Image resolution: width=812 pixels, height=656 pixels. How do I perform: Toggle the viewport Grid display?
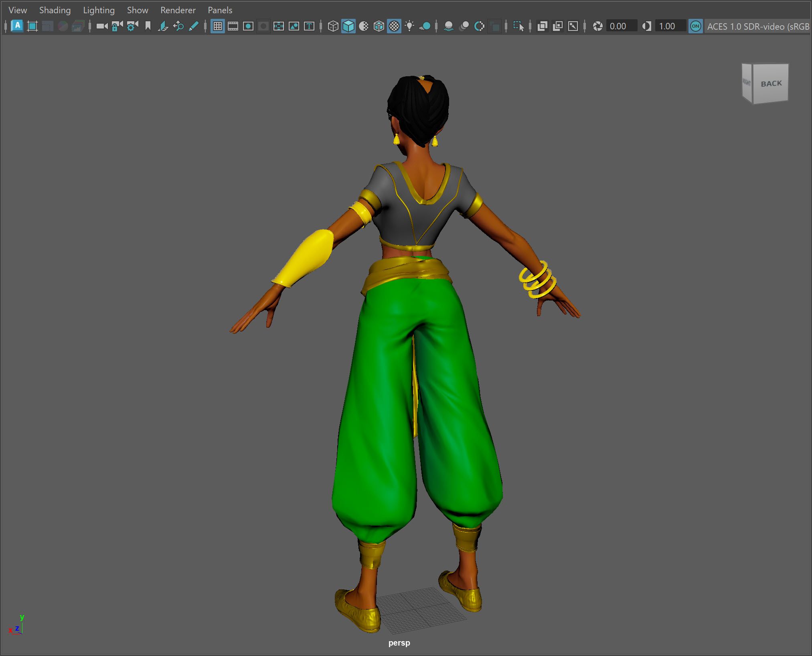(218, 26)
